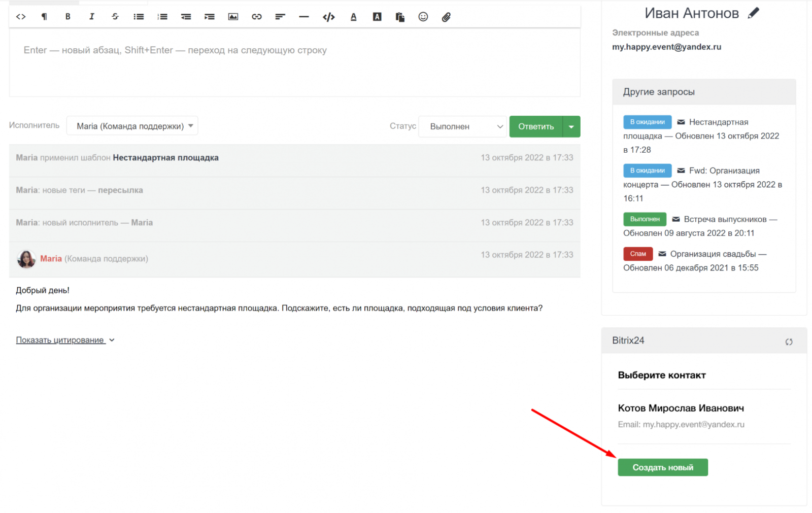Open the emoji picker
812x513 pixels.
point(423,17)
